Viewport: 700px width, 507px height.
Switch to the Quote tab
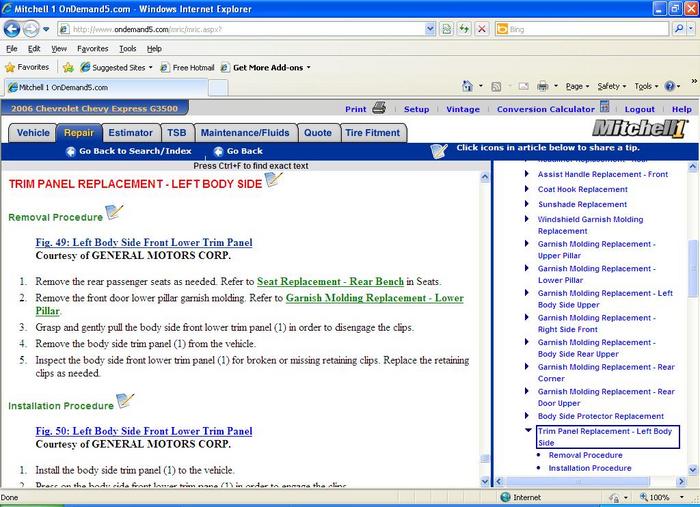point(318,133)
